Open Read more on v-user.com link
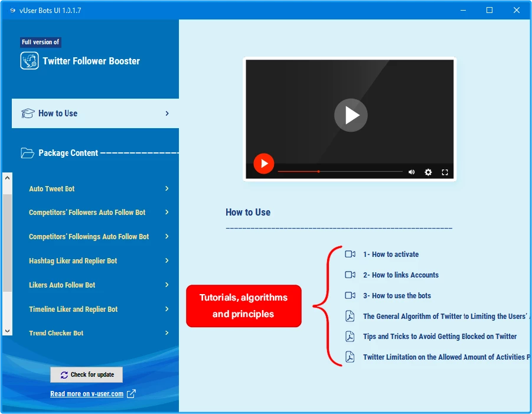Screen dimensions: 532x414 (87, 394)
